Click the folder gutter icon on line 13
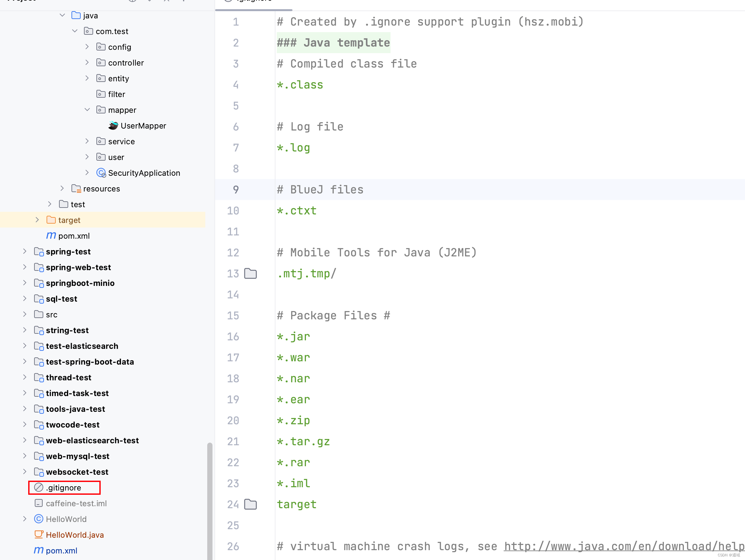 coord(251,273)
